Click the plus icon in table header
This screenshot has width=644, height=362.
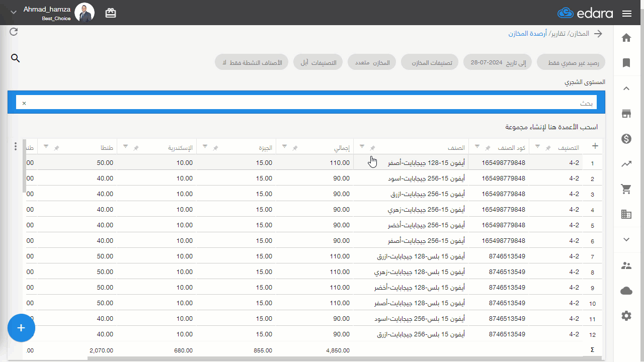(595, 146)
